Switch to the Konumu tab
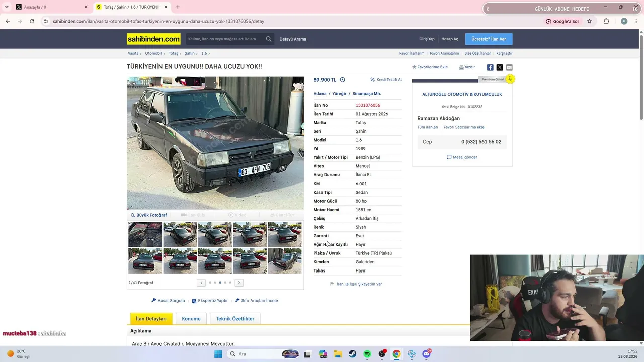The height and width of the screenshot is (362, 644). (191, 319)
